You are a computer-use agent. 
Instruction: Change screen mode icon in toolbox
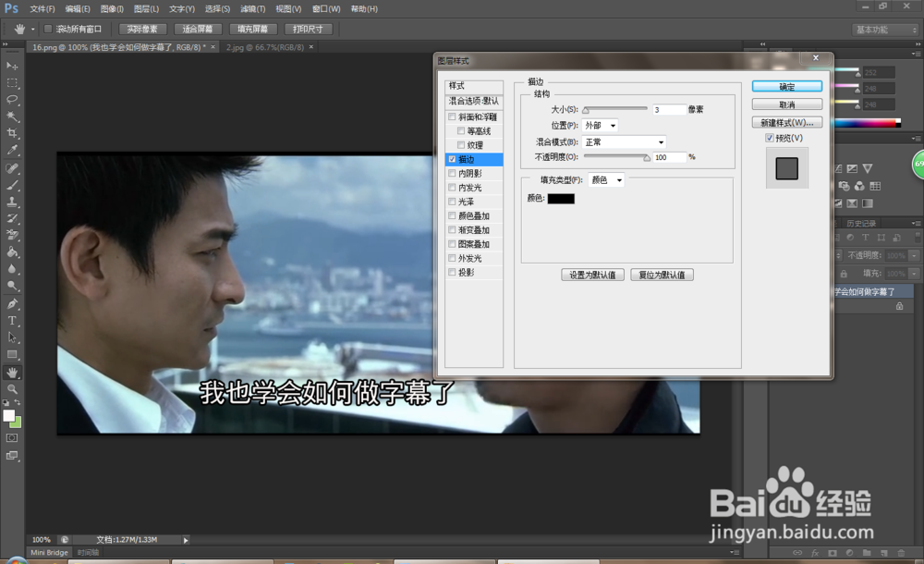12,456
